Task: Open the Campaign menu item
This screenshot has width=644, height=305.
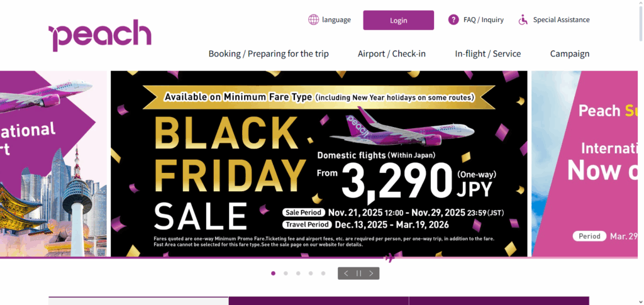Action: tap(570, 53)
